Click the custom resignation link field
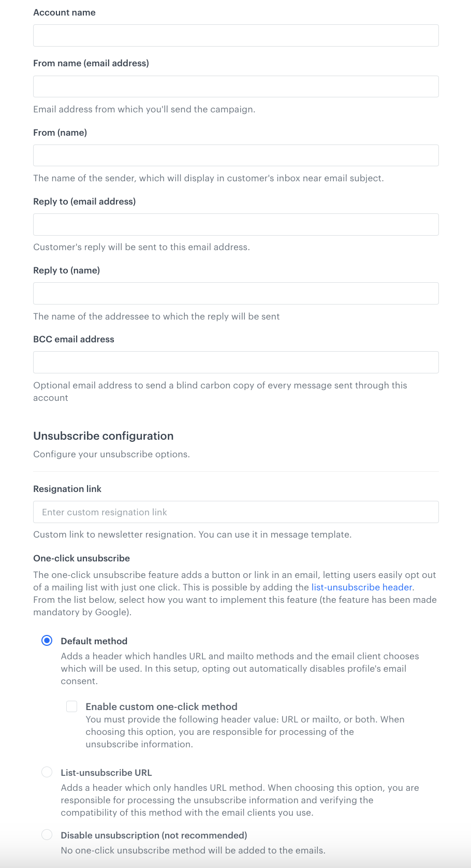 click(x=236, y=512)
